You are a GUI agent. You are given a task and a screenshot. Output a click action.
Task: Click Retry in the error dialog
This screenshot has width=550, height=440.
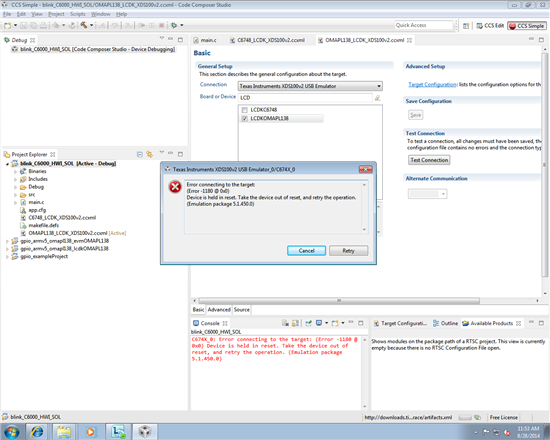(348, 251)
